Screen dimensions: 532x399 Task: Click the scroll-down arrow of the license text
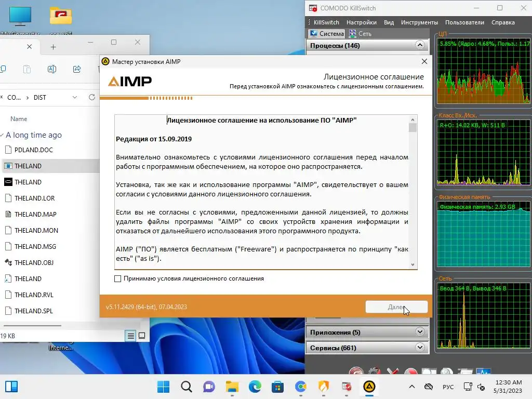click(413, 264)
